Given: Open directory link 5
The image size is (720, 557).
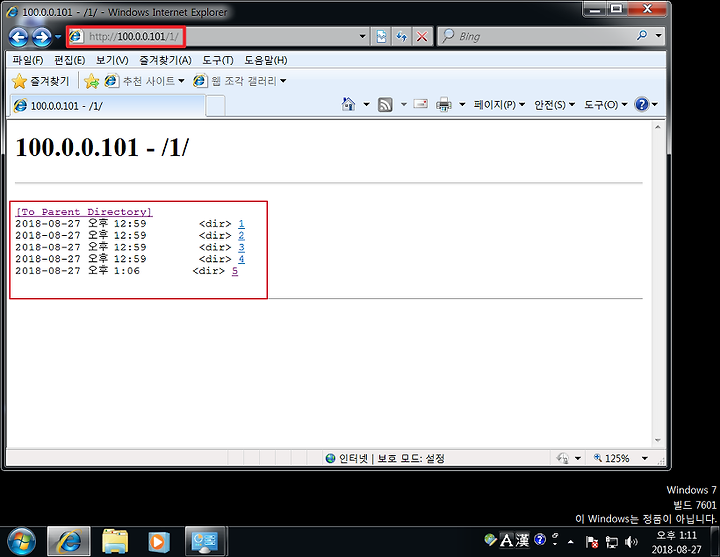Looking at the screenshot, I should 235,271.
